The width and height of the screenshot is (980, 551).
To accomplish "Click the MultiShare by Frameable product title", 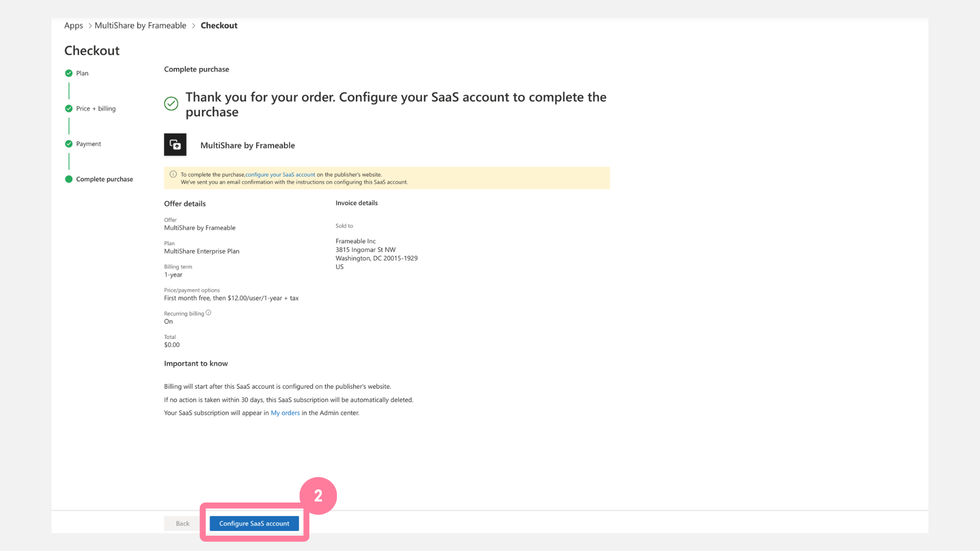I will click(248, 145).
